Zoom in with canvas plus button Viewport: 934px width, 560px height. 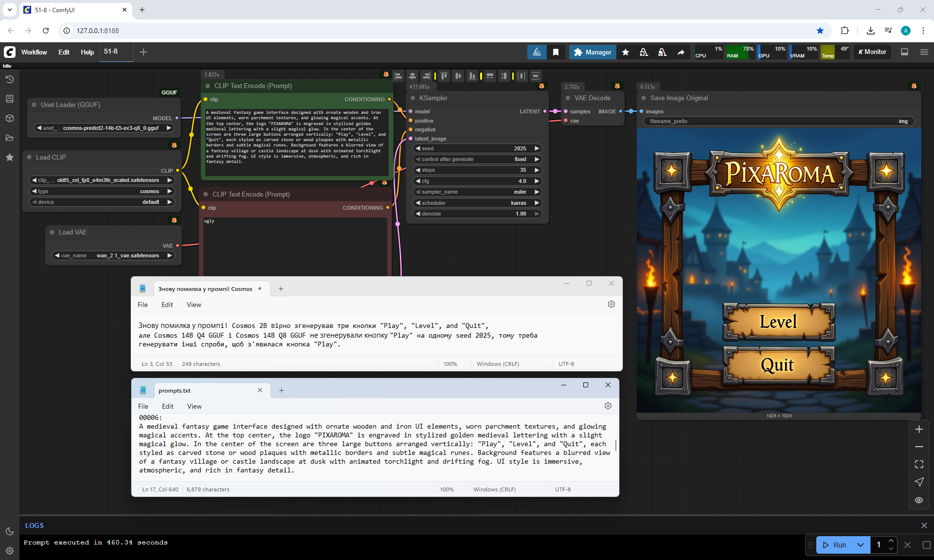coord(919,429)
